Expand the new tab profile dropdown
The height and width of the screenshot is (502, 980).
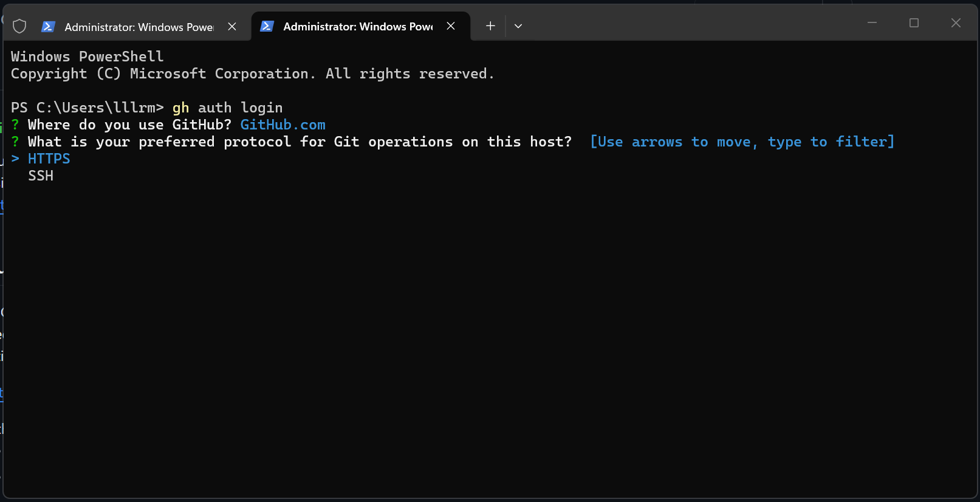point(518,26)
